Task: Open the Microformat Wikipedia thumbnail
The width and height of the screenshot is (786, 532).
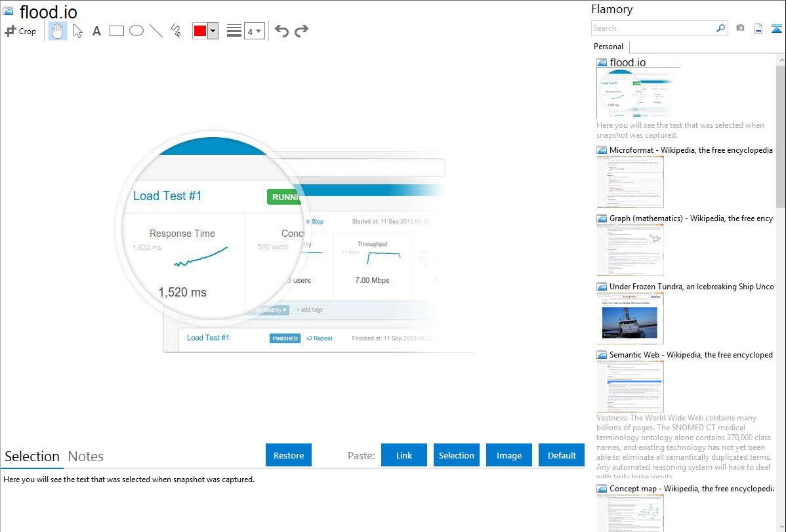Action: pyautogui.click(x=630, y=182)
